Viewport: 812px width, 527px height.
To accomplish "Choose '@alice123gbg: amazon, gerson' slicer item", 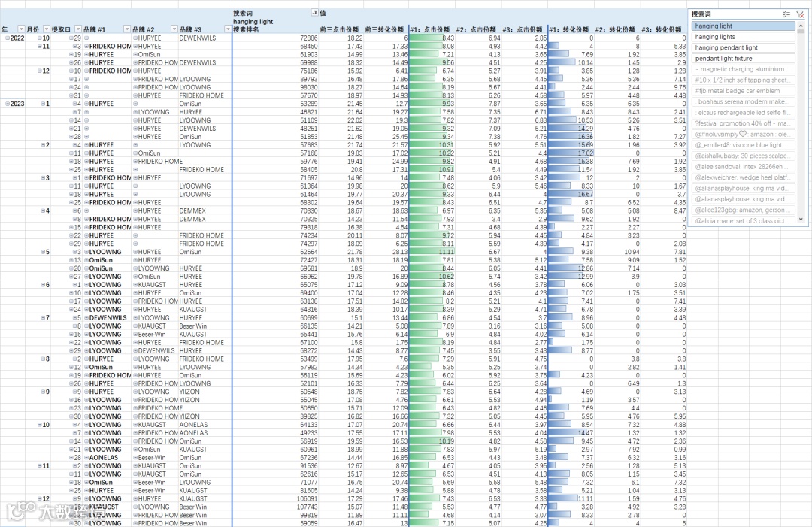I will pos(743,210).
